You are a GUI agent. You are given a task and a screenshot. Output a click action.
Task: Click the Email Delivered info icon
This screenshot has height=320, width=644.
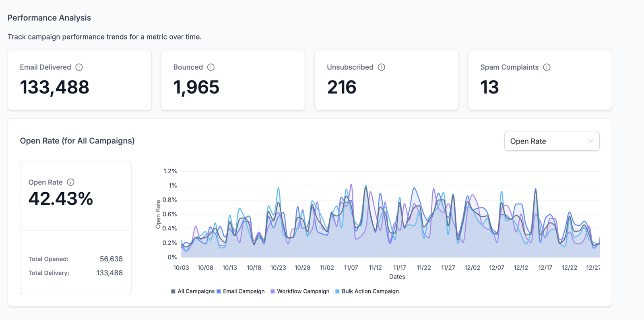click(79, 67)
